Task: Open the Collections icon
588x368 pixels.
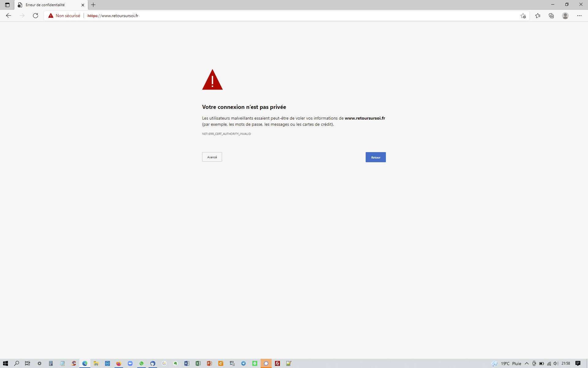Action: click(x=551, y=16)
